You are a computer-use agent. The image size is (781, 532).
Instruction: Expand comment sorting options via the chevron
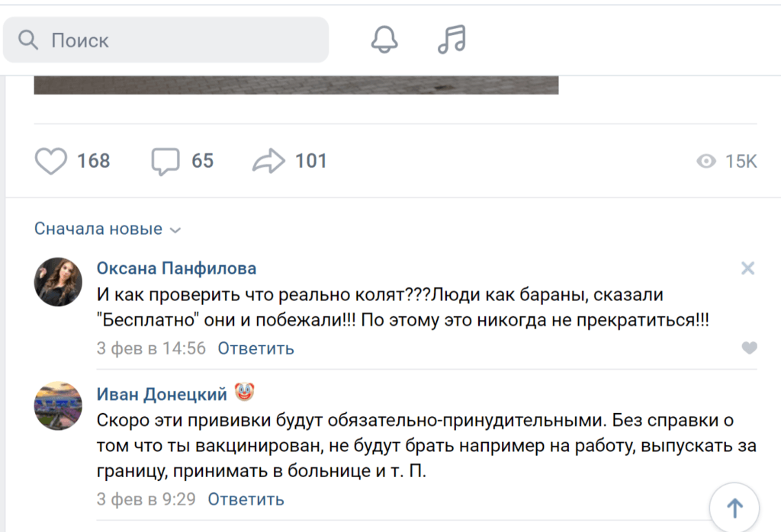tap(174, 229)
